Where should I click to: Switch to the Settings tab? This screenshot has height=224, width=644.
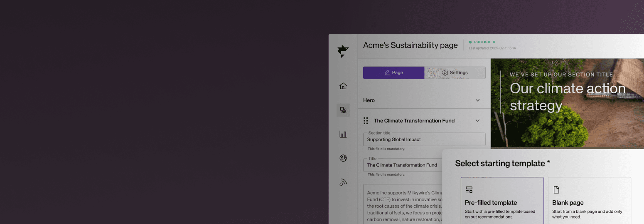click(455, 72)
